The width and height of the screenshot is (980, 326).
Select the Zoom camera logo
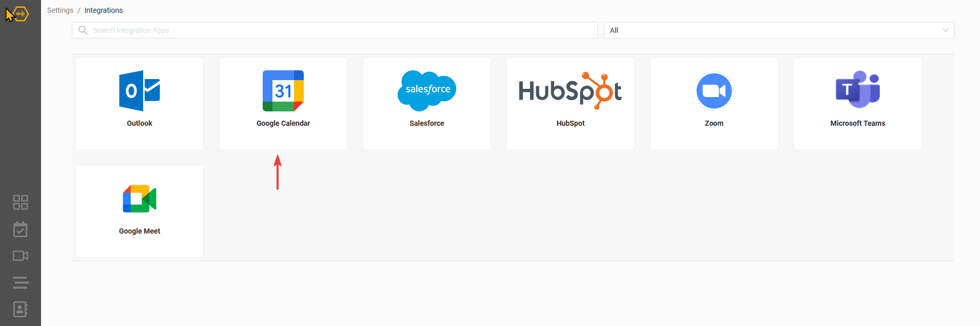click(714, 91)
